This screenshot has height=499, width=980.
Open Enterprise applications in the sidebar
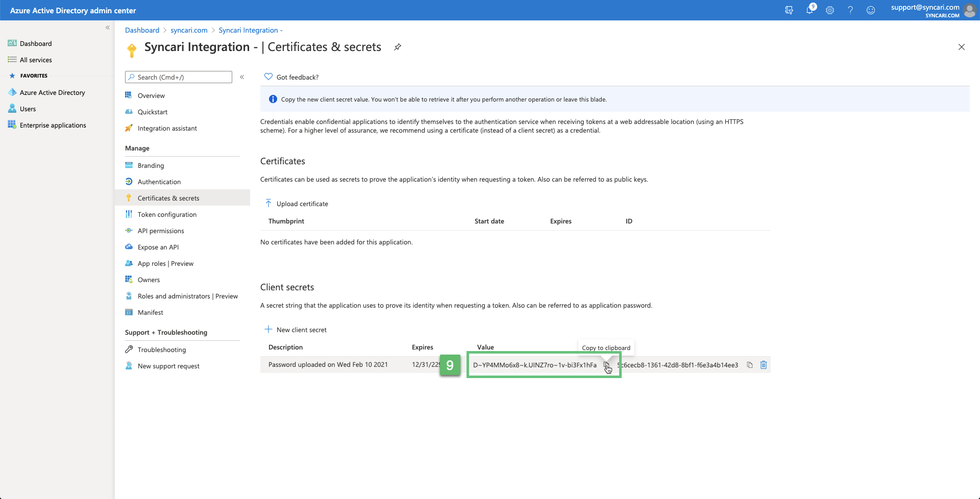tap(53, 125)
